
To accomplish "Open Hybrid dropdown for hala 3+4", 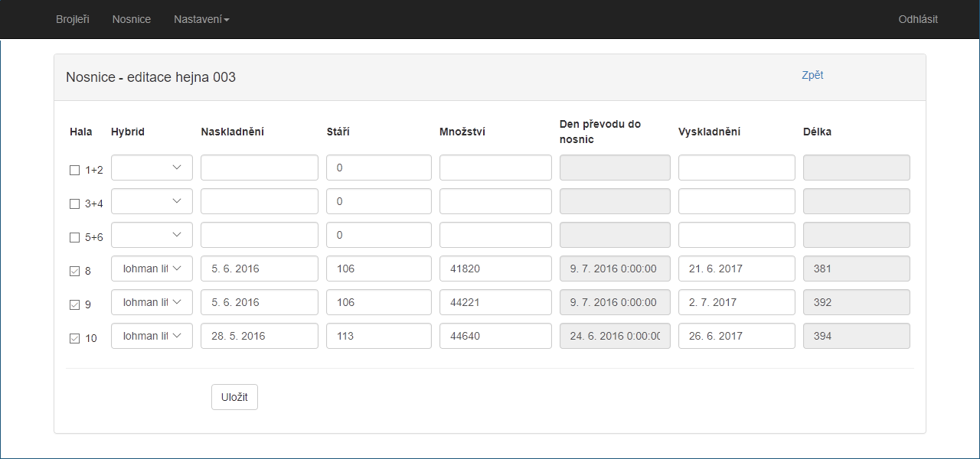I will click(152, 201).
